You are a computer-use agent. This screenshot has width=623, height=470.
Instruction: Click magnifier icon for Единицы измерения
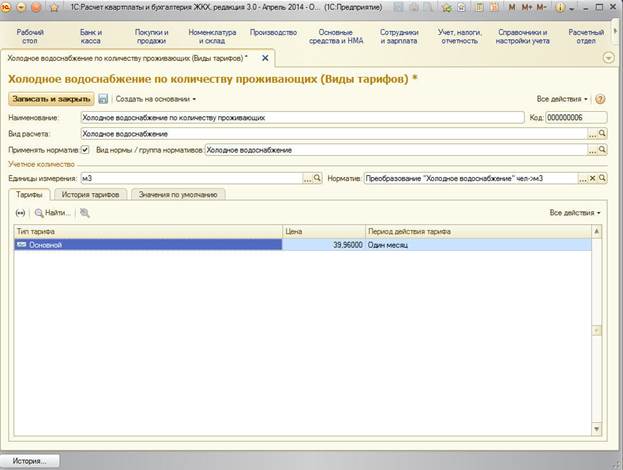coord(317,178)
